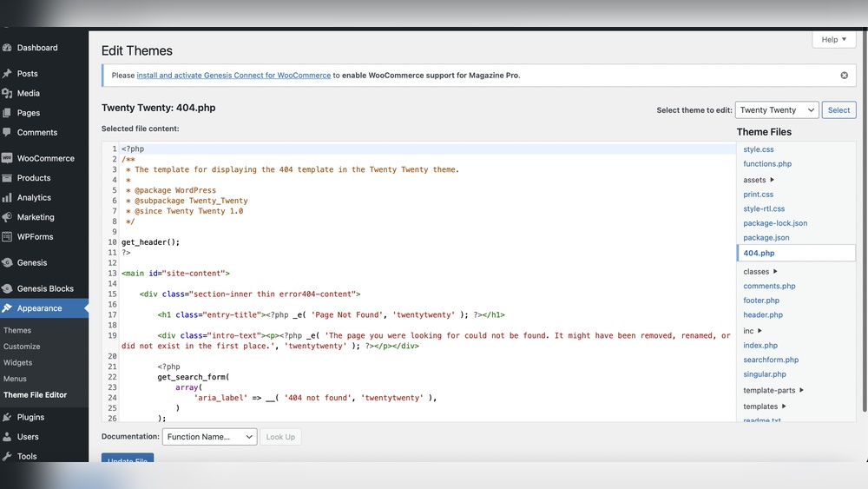Dismiss the WooCommerce notice with X icon

click(845, 76)
